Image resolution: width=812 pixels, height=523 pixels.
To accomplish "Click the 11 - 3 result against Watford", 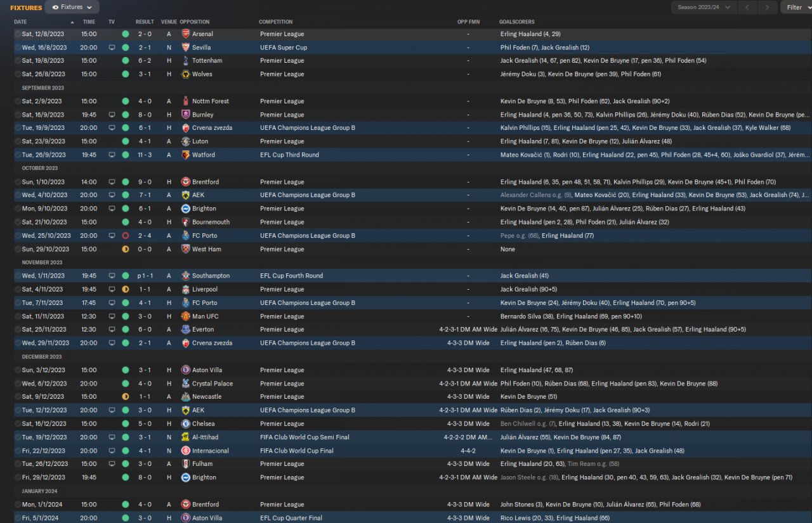I will [x=145, y=155].
